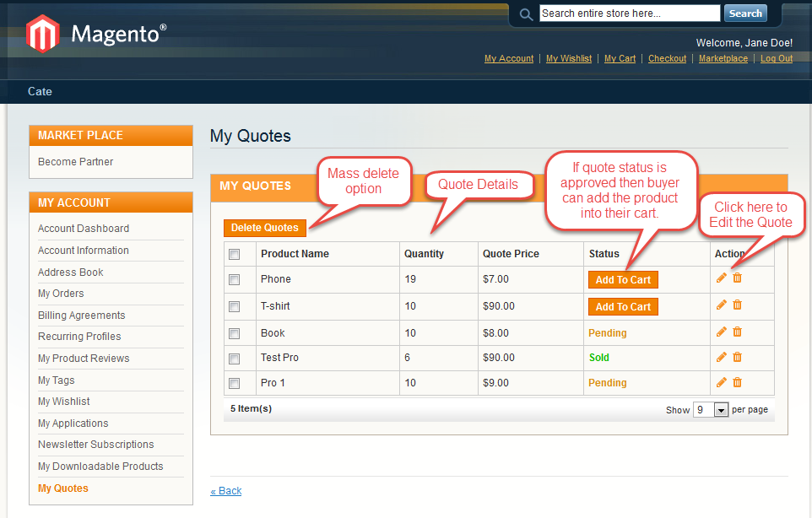Click the Log Out link
The width and height of the screenshot is (812, 518).
point(776,59)
